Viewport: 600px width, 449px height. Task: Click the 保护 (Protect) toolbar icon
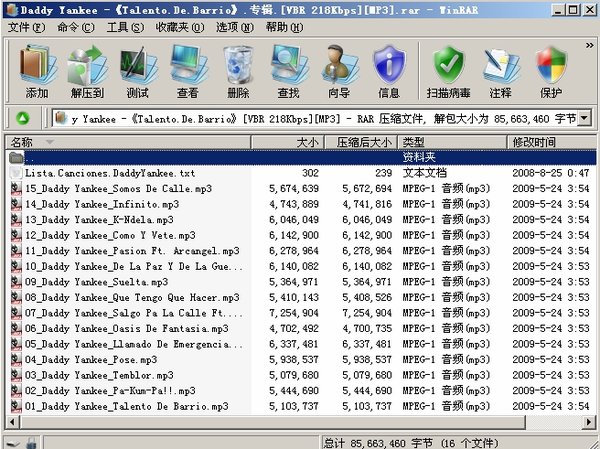coord(551,64)
